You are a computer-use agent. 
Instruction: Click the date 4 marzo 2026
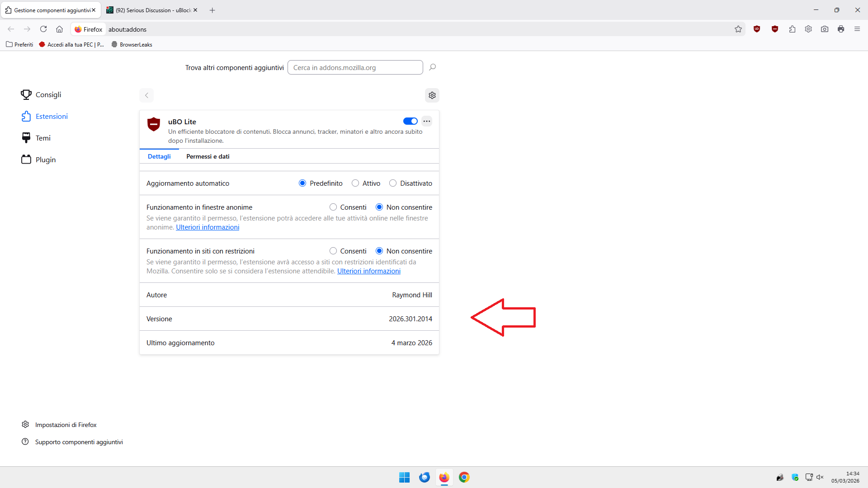pos(412,343)
